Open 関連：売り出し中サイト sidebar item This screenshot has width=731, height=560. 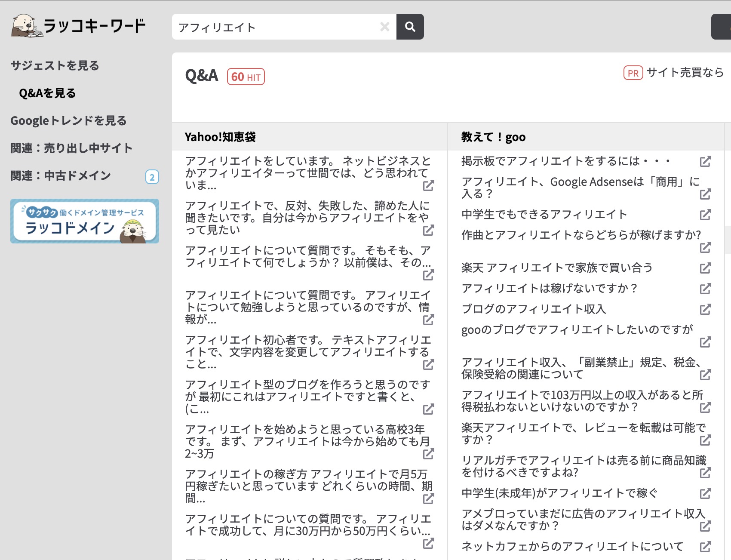pyautogui.click(x=71, y=148)
